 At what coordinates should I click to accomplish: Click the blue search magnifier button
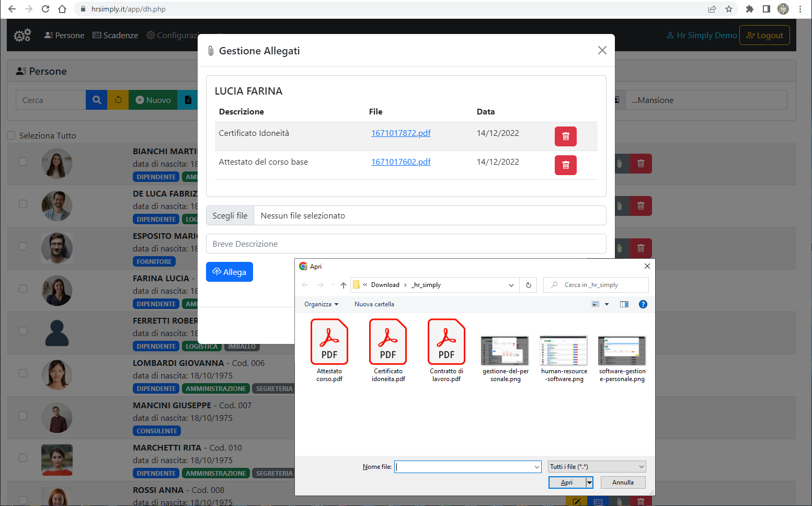pos(97,100)
